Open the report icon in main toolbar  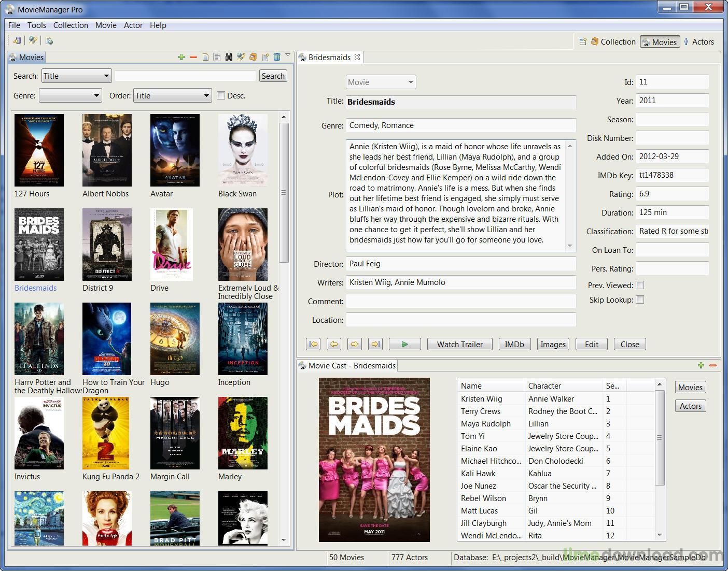[x=49, y=40]
